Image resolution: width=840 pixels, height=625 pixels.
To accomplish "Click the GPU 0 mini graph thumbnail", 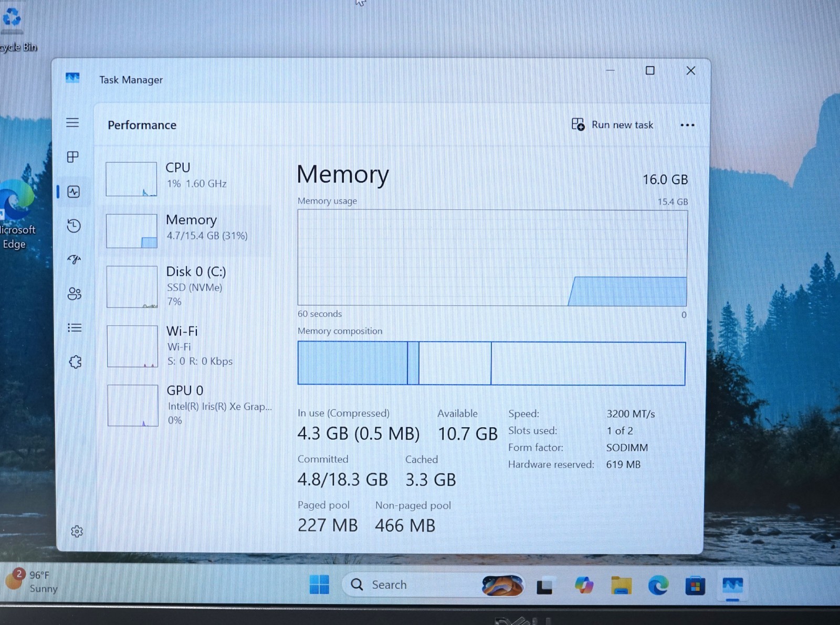I will (x=133, y=406).
